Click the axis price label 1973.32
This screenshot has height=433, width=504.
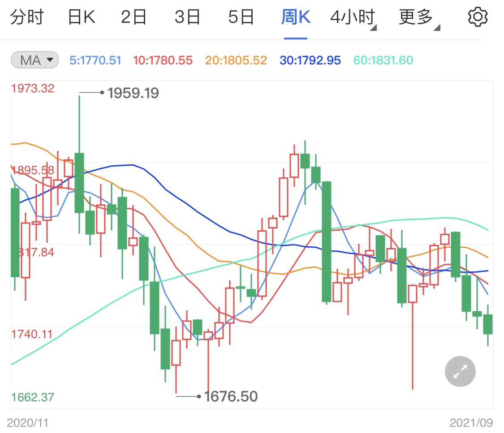point(33,88)
